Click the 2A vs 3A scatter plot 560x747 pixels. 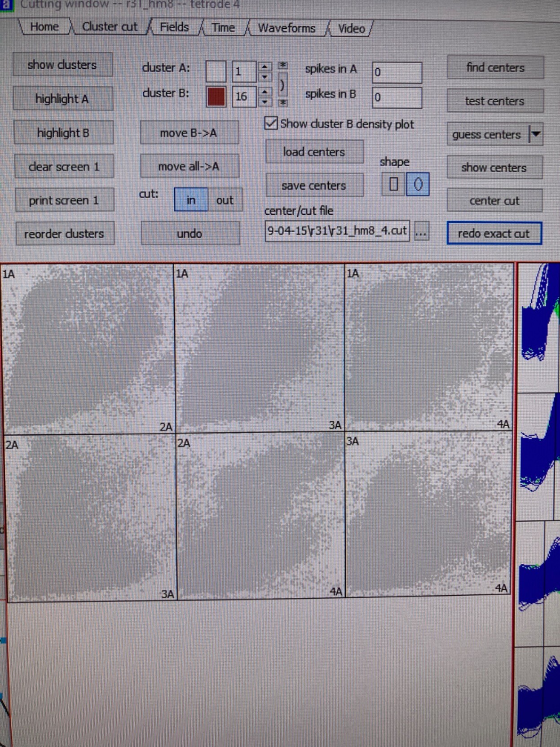[91, 517]
